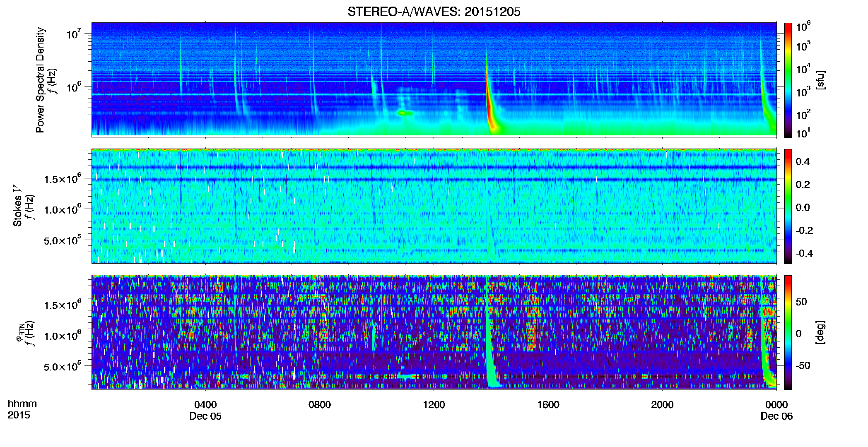Click the 2015 year label
Viewport: 868px width, 447px height.
click(x=19, y=415)
